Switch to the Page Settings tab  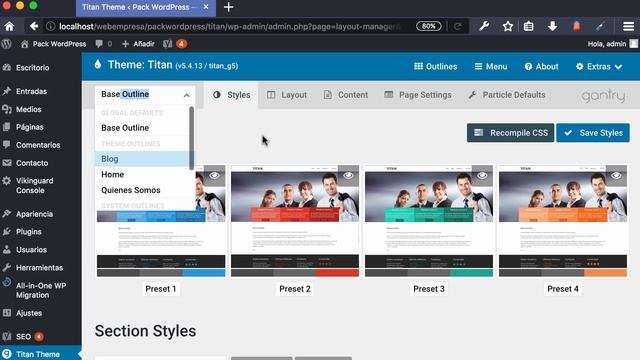418,95
